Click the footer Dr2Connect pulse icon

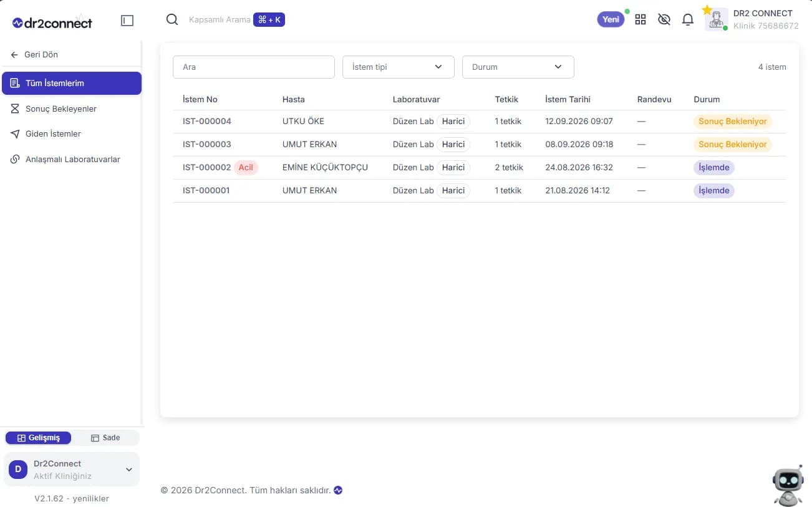(338, 490)
